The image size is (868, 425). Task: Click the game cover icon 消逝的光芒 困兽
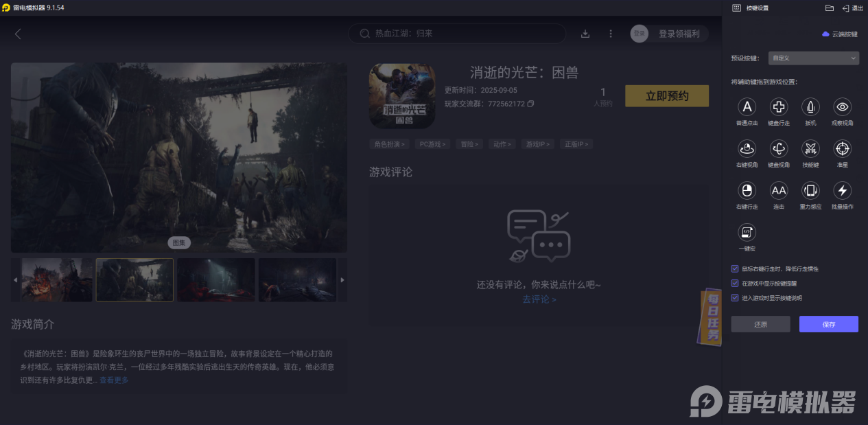pyautogui.click(x=402, y=96)
